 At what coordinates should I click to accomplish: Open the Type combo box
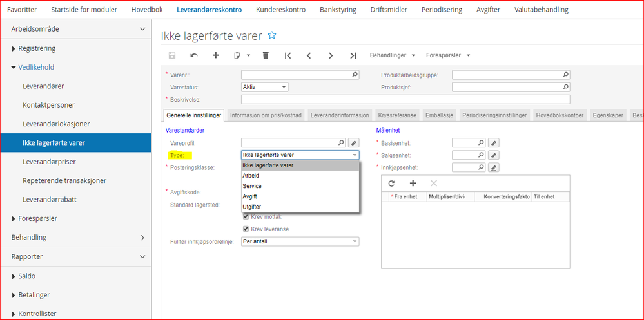click(300, 155)
